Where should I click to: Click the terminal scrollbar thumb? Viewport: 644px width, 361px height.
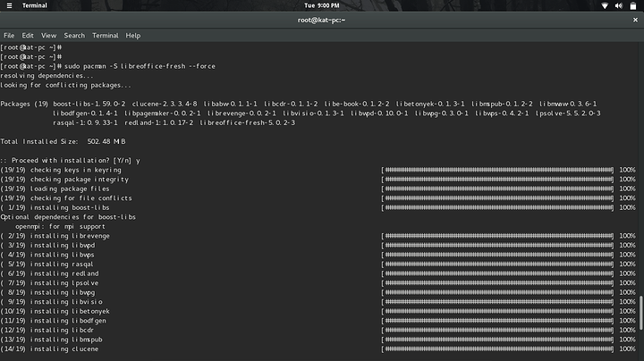point(640,315)
